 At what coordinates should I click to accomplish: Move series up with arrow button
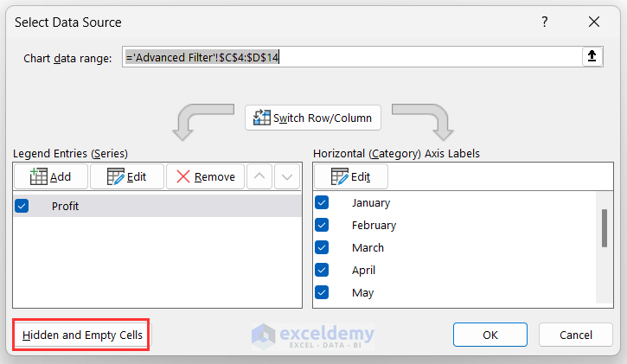tap(259, 176)
